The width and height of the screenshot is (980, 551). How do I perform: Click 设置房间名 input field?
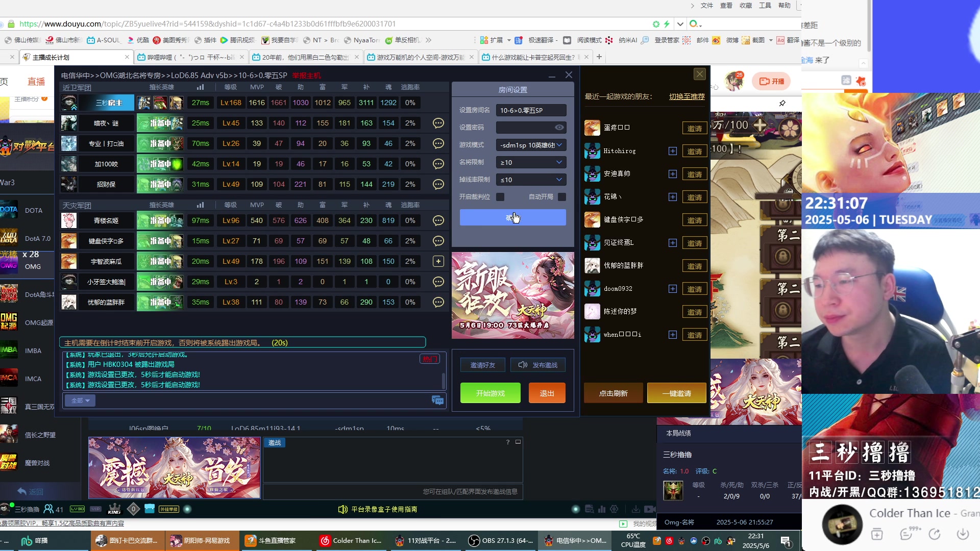pos(531,110)
